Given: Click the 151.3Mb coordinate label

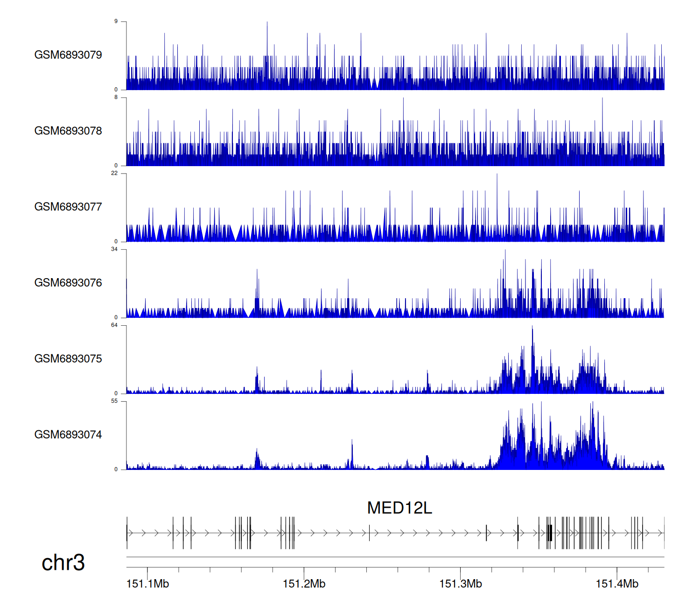Looking at the screenshot, I should tap(461, 584).
